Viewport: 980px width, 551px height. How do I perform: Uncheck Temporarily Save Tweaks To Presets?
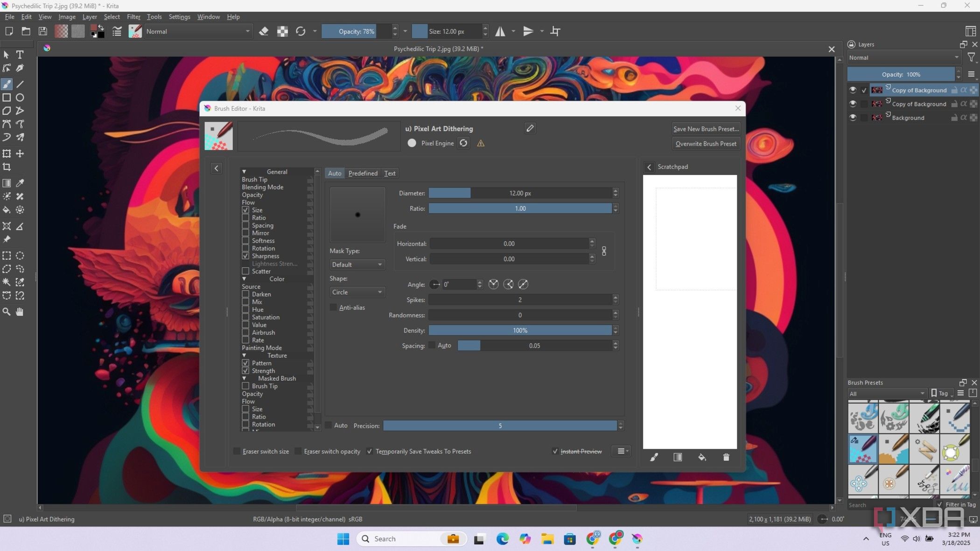coord(369,451)
